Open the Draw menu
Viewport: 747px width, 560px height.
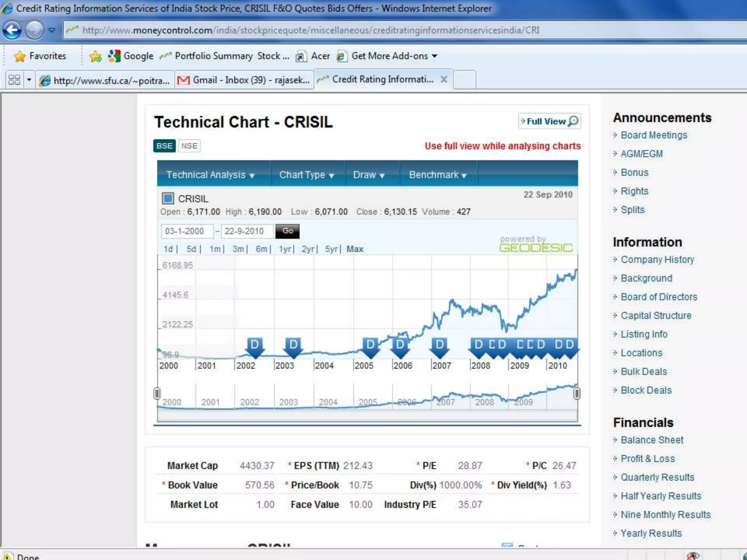coord(368,175)
